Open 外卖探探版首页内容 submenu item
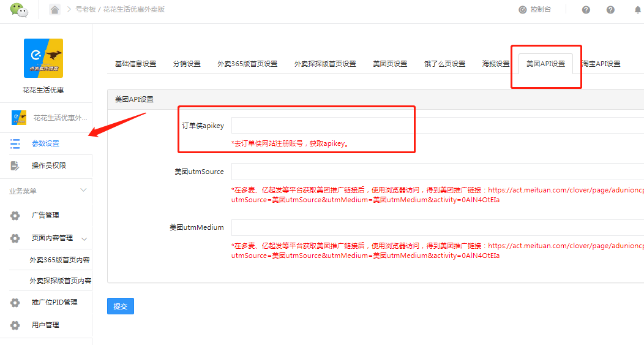The height and width of the screenshot is (345, 644). tap(61, 281)
